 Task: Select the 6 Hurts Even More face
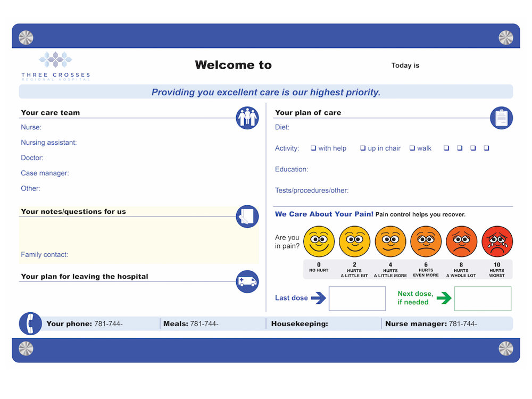coord(426,242)
